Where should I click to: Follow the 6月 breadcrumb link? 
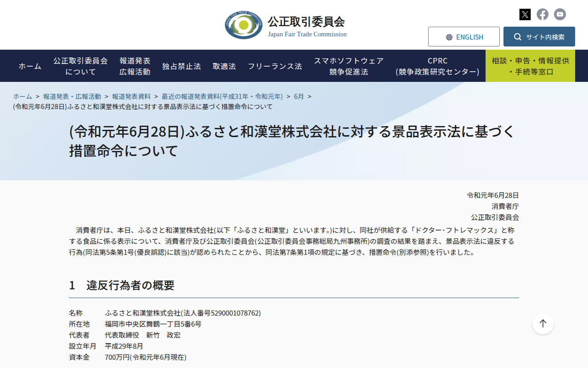299,97
